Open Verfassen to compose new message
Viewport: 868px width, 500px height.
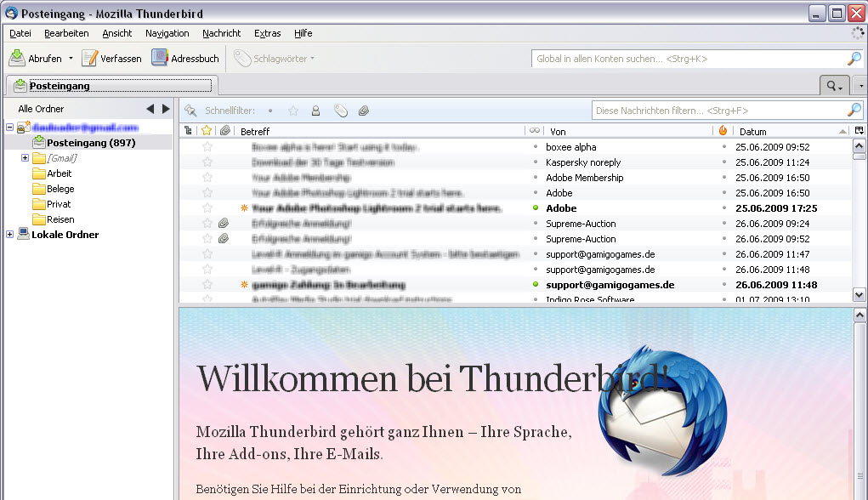[x=111, y=59]
